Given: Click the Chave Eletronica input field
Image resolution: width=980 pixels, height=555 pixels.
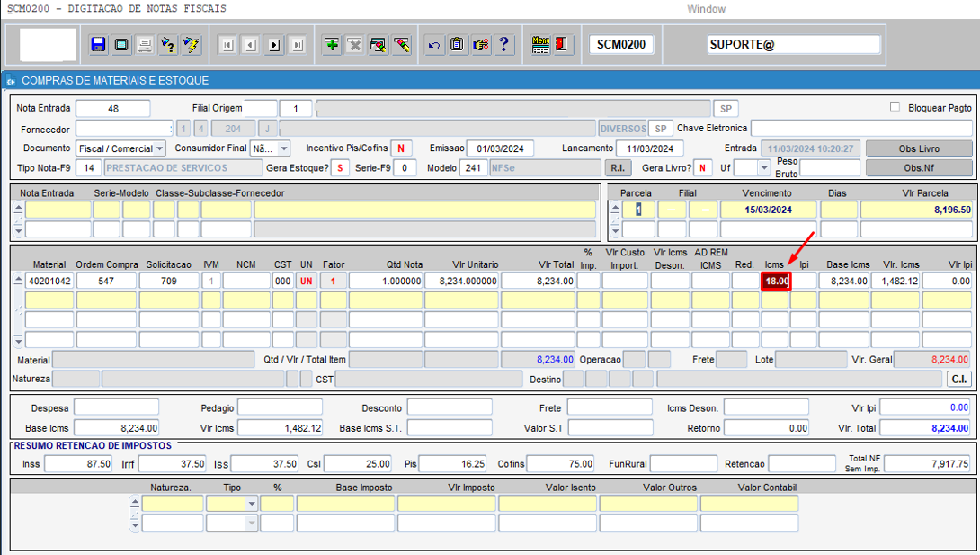Looking at the screenshot, I should coord(861,128).
